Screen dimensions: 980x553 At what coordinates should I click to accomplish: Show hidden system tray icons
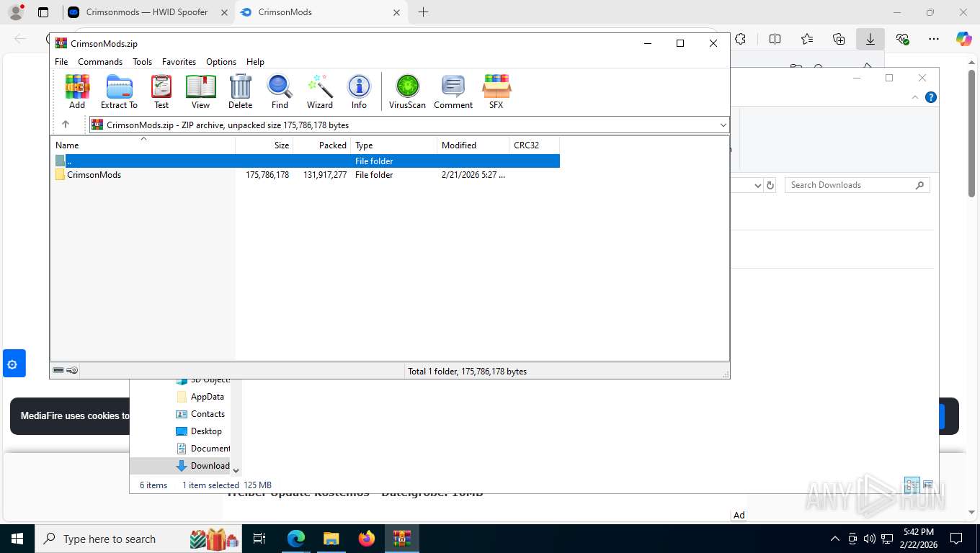click(835, 539)
